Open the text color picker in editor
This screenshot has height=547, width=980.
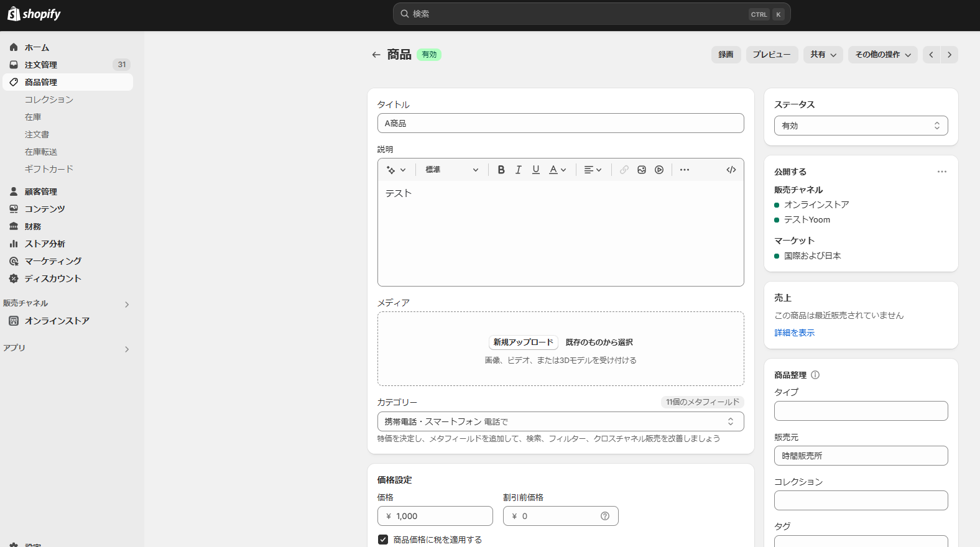pyautogui.click(x=557, y=170)
